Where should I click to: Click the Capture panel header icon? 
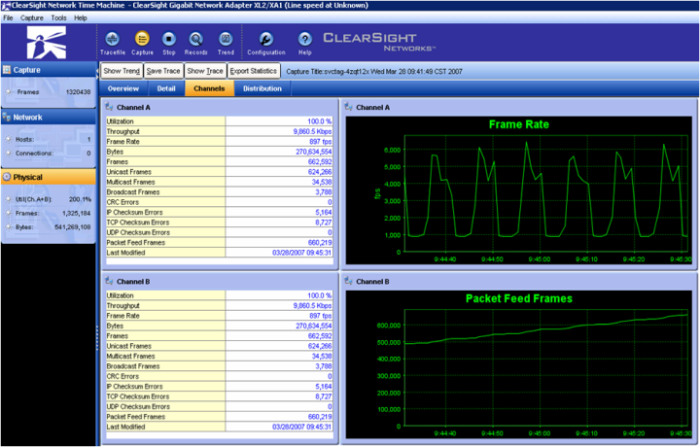click(x=7, y=70)
